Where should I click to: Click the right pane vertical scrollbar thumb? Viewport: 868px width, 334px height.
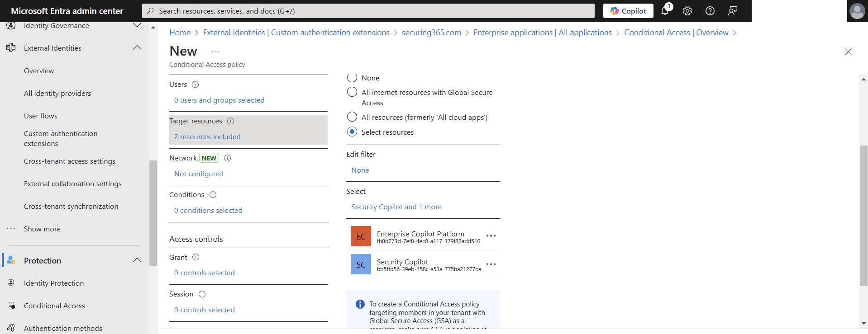[x=863, y=216]
